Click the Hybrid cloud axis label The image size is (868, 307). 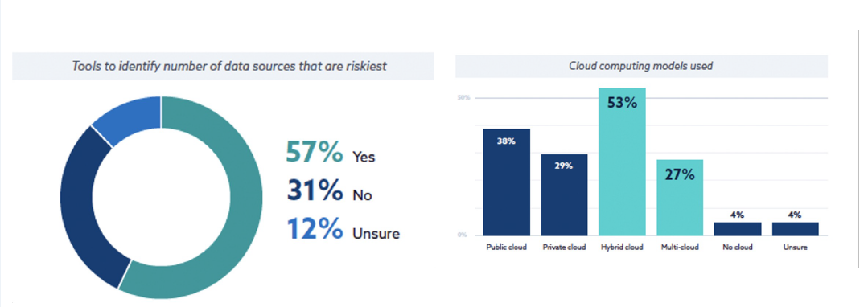[622, 248]
